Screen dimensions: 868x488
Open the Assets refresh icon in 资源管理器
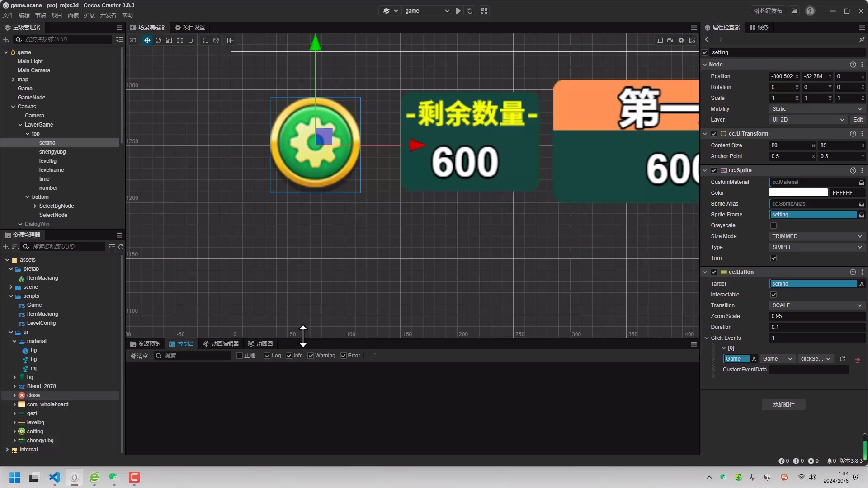coord(121,247)
